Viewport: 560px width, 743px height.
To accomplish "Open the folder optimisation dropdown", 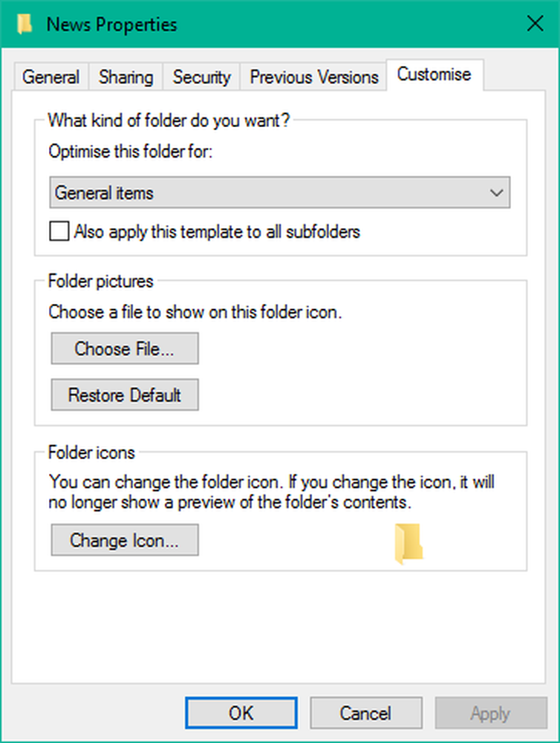I will (x=279, y=192).
